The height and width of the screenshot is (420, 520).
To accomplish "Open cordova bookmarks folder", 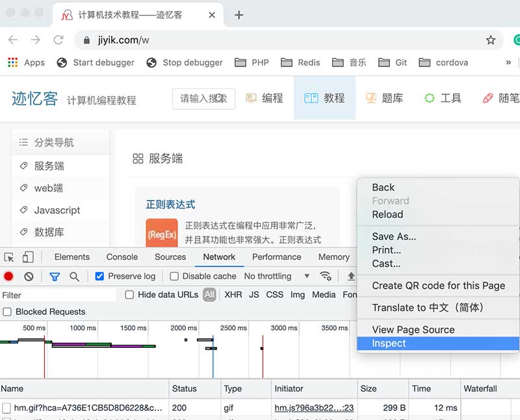I will (443, 62).
